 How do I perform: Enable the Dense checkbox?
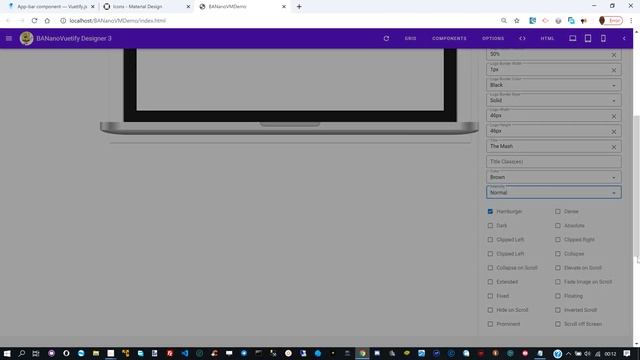click(x=558, y=211)
